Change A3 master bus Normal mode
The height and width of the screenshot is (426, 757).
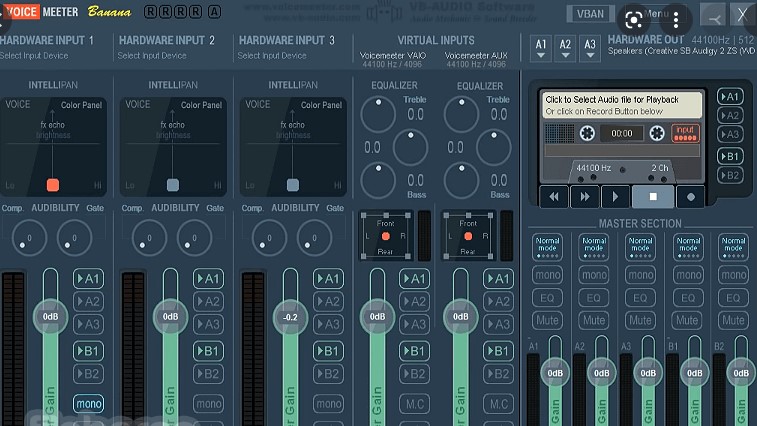641,247
